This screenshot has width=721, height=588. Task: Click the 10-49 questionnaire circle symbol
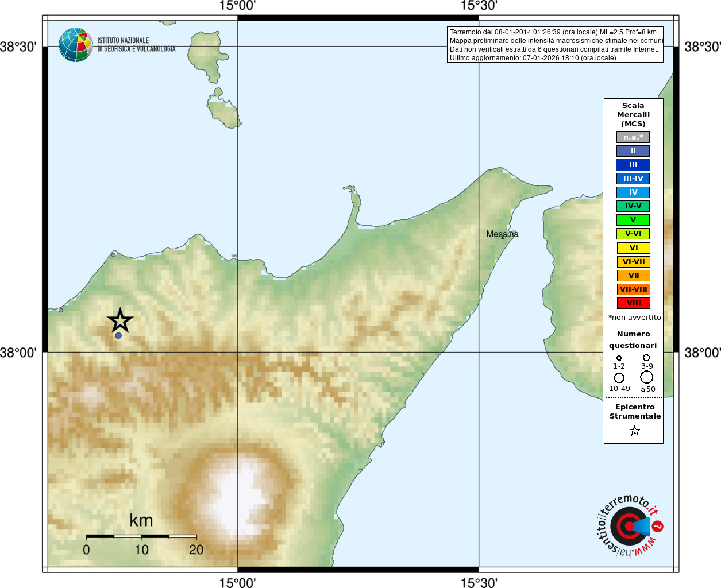coord(619,378)
